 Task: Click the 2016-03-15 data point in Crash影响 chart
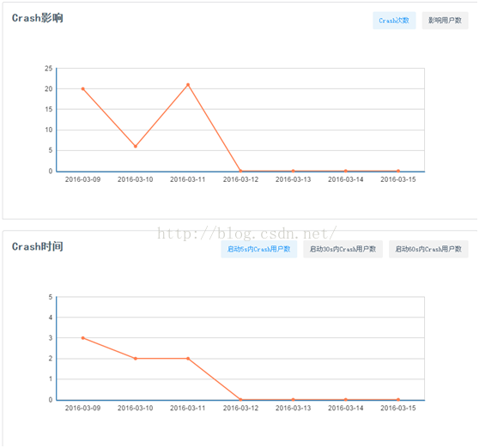click(398, 171)
